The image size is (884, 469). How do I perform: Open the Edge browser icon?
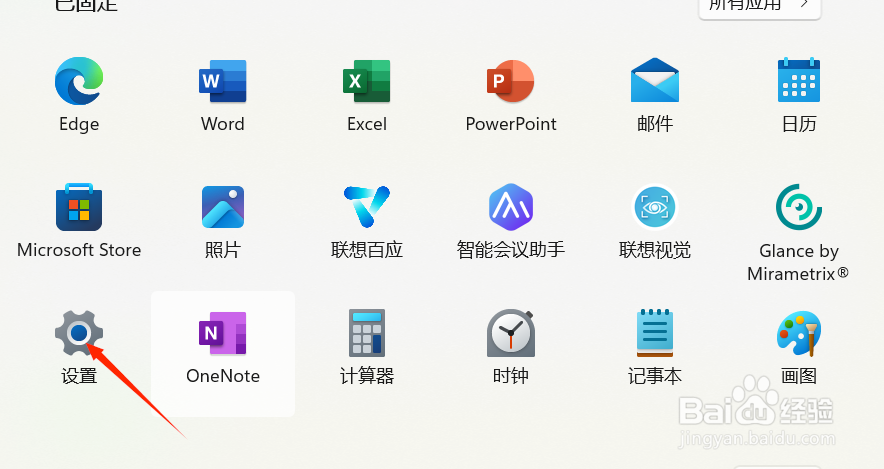pyautogui.click(x=79, y=81)
